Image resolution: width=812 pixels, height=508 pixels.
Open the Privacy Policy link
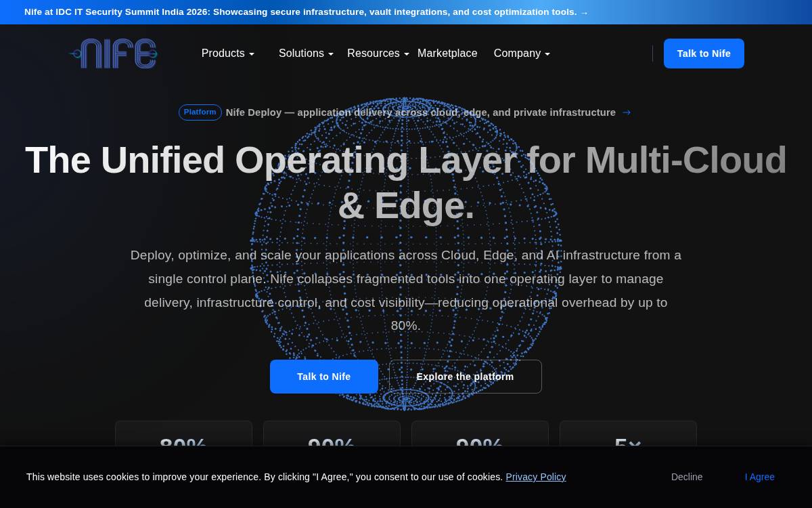[x=536, y=477]
